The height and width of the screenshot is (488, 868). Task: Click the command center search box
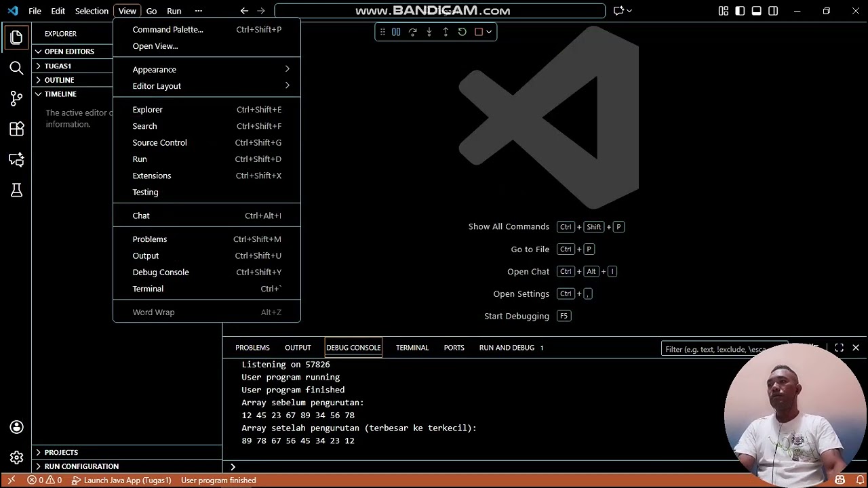pos(439,11)
